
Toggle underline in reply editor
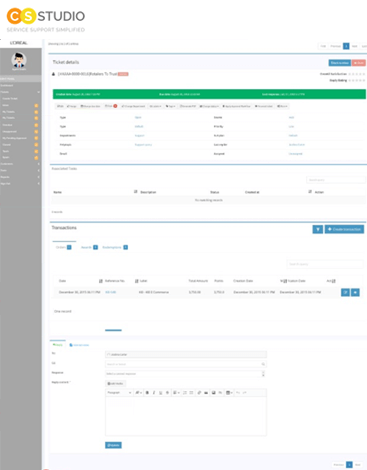point(161,393)
